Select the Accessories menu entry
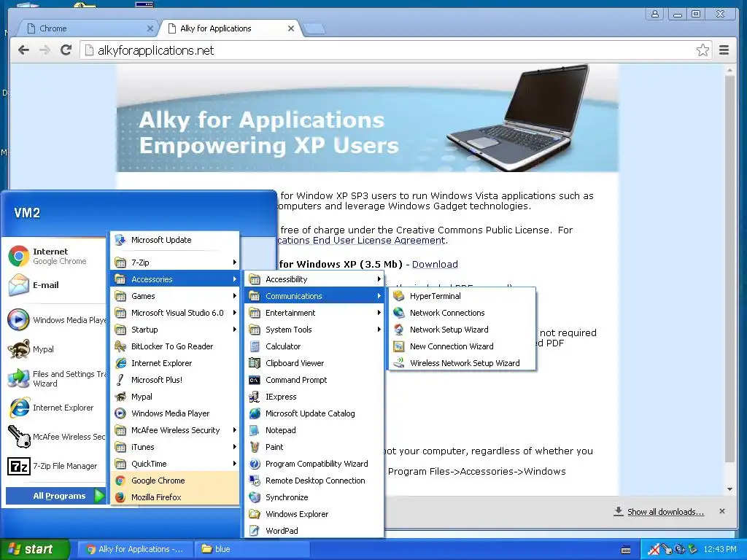 (x=175, y=279)
